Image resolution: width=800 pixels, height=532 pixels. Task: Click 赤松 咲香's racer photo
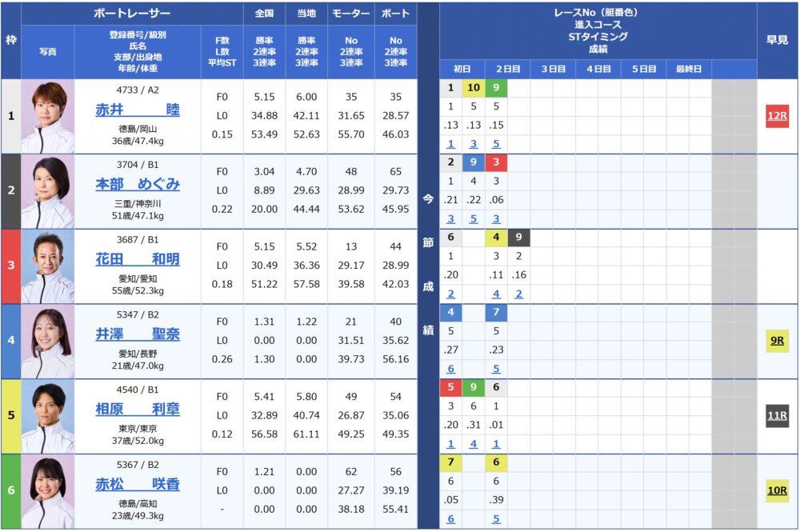coord(48,491)
